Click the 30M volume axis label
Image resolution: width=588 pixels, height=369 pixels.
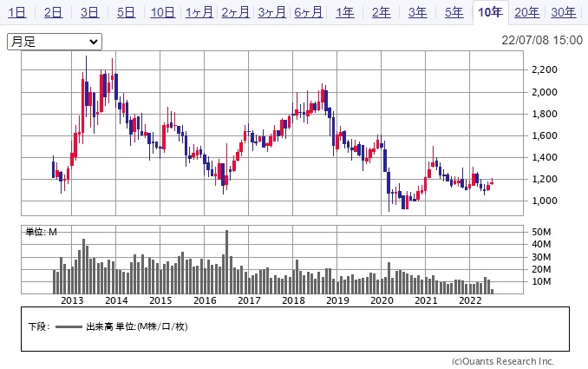pos(541,258)
